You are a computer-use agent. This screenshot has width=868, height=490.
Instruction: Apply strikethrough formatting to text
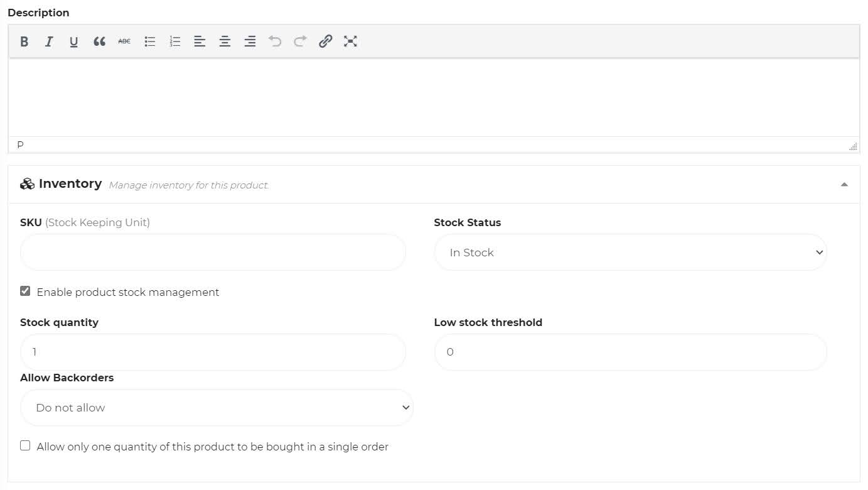[x=124, y=41]
